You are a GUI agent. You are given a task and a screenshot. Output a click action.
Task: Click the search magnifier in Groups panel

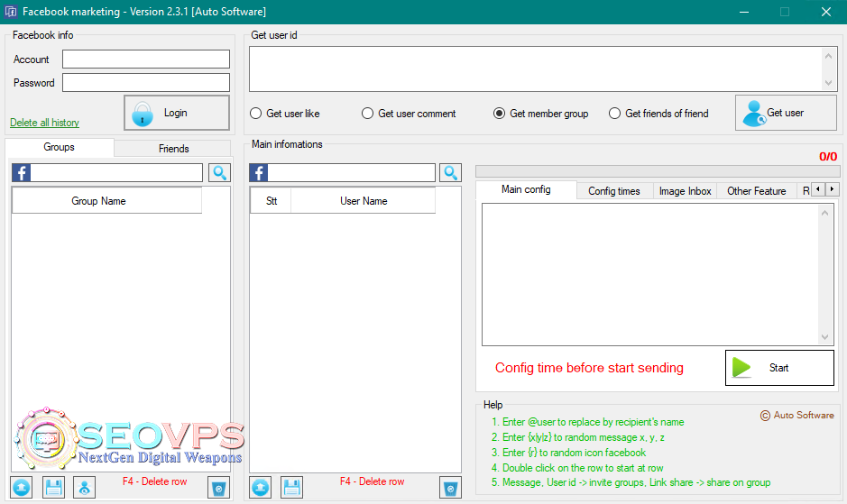coord(219,173)
